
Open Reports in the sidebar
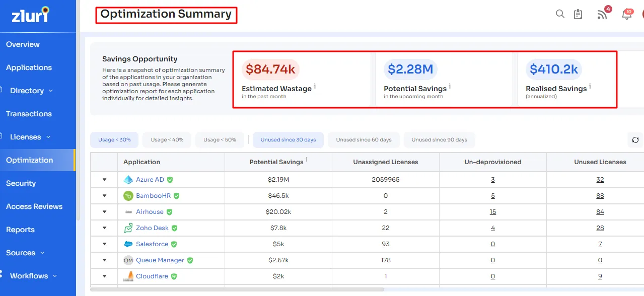coord(20,230)
